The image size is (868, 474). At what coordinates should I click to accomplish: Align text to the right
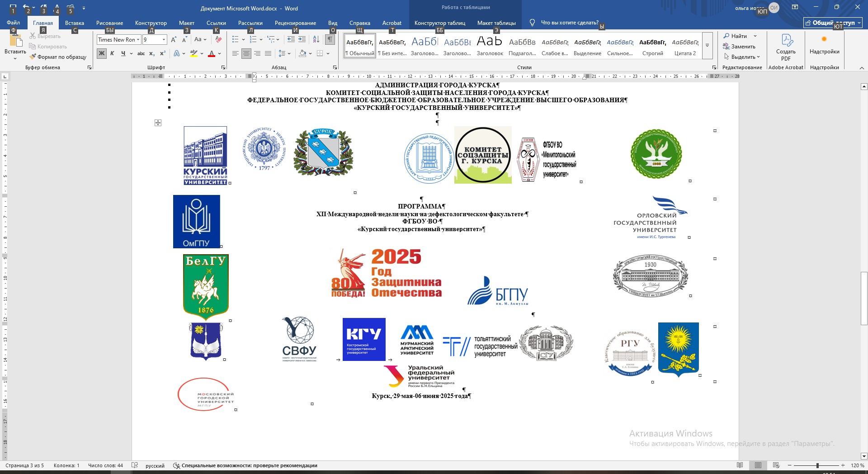click(x=257, y=53)
